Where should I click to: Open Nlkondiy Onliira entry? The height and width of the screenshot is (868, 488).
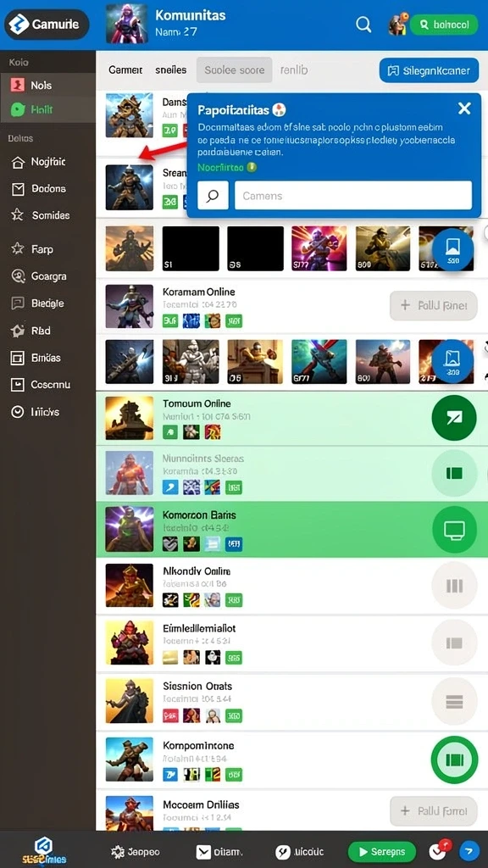291,586
